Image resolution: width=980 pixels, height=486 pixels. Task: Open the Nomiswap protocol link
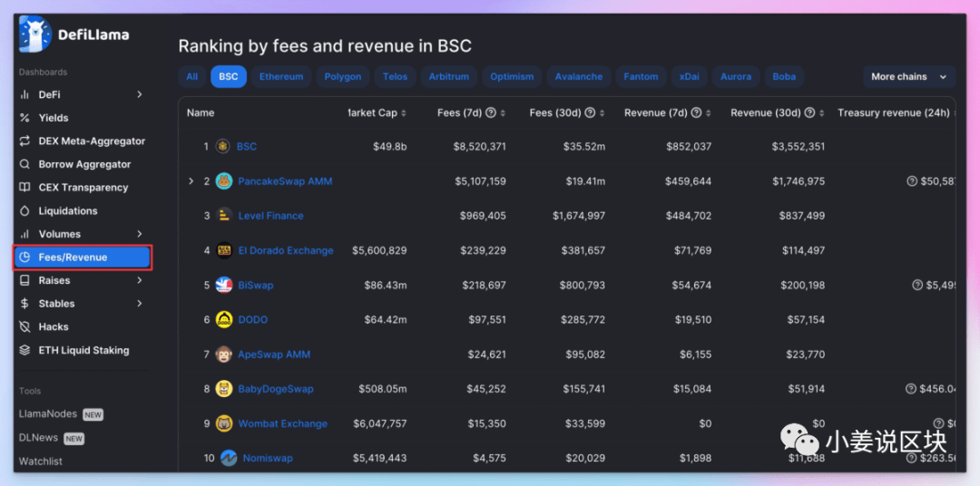coord(268,458)
